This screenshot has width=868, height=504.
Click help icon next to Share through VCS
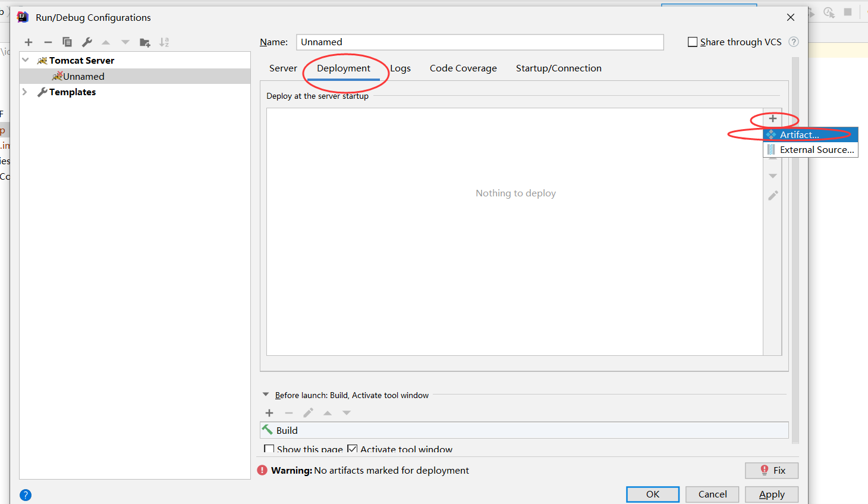794,42
